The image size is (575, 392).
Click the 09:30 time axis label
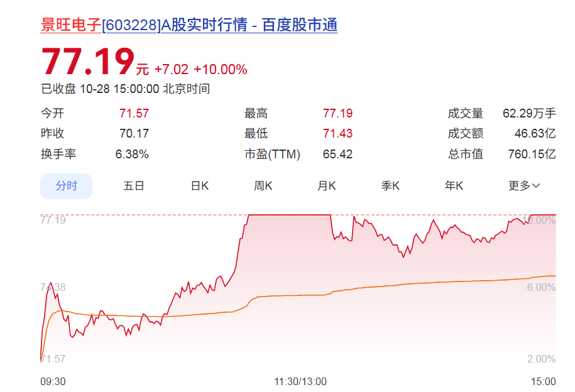pos(53,381)
